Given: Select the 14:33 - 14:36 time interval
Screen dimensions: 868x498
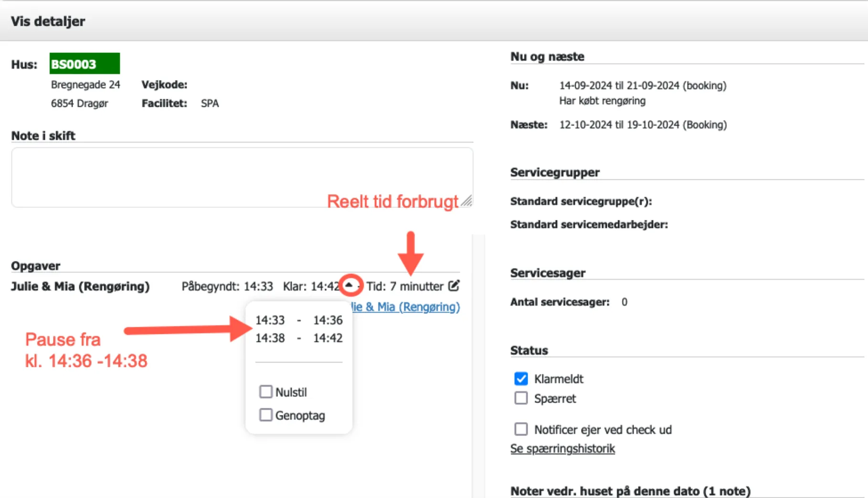Looking at the screenshot, I should 299,320.
